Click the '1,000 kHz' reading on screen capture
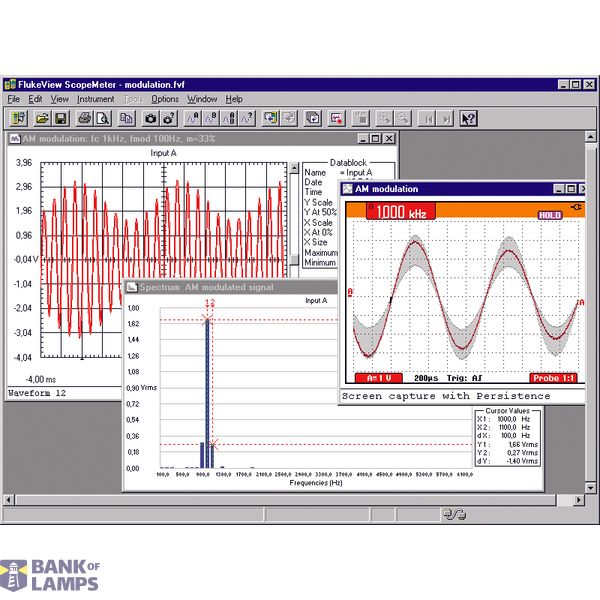The height and width of the screenshot is (600, 600). (401, 212)
